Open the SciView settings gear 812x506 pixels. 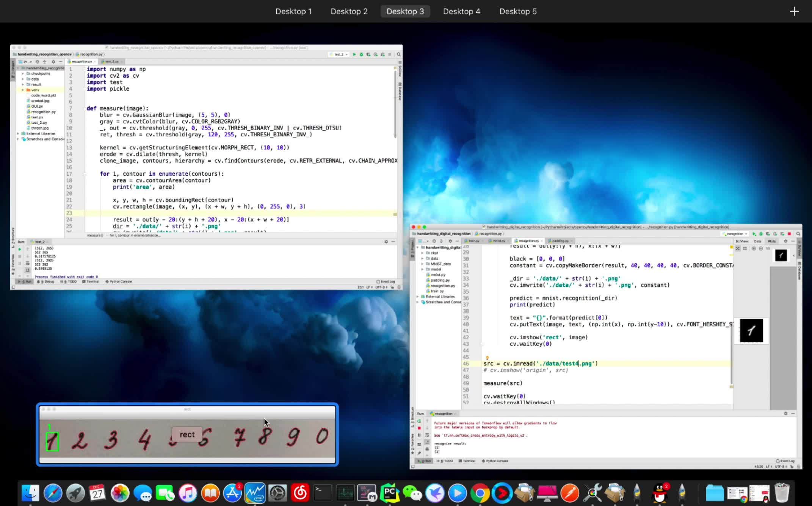785,241
